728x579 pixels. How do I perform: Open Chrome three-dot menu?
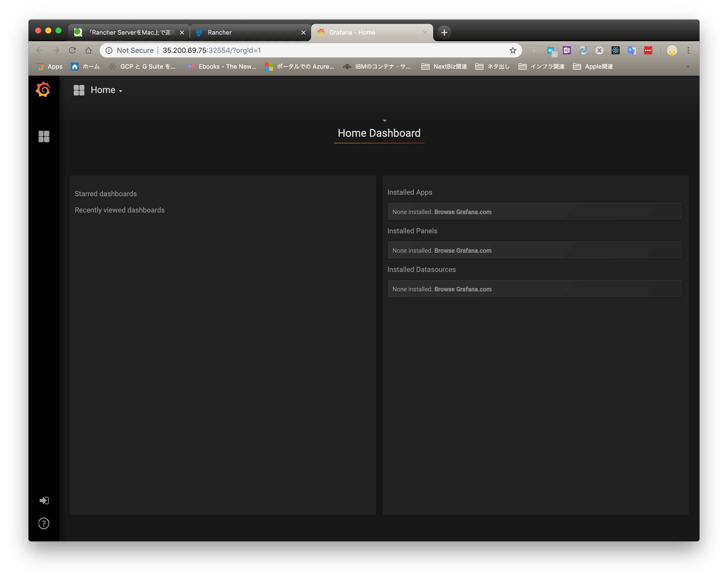click(688, 50)
